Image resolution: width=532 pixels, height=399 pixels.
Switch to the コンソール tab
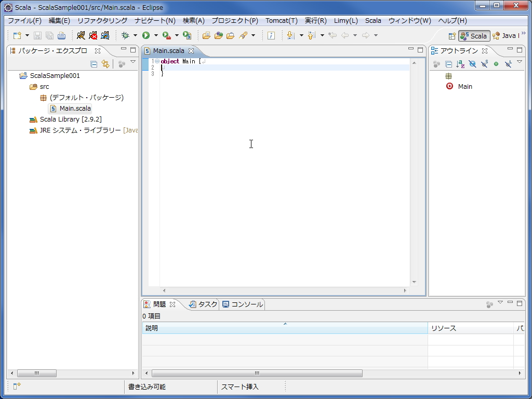[x=243, y=304]
